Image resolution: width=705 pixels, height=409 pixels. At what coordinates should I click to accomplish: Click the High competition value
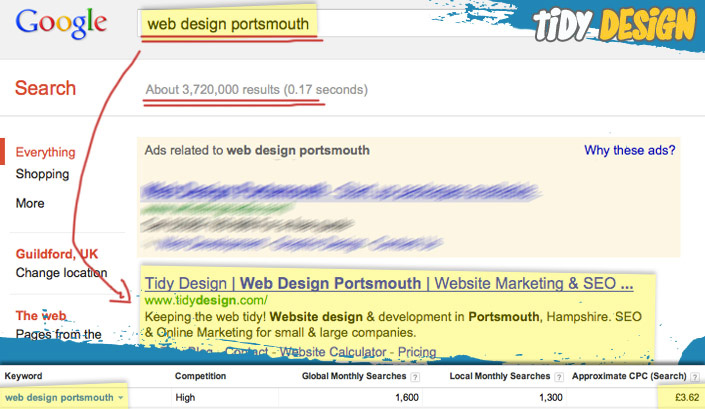(185, 397)
